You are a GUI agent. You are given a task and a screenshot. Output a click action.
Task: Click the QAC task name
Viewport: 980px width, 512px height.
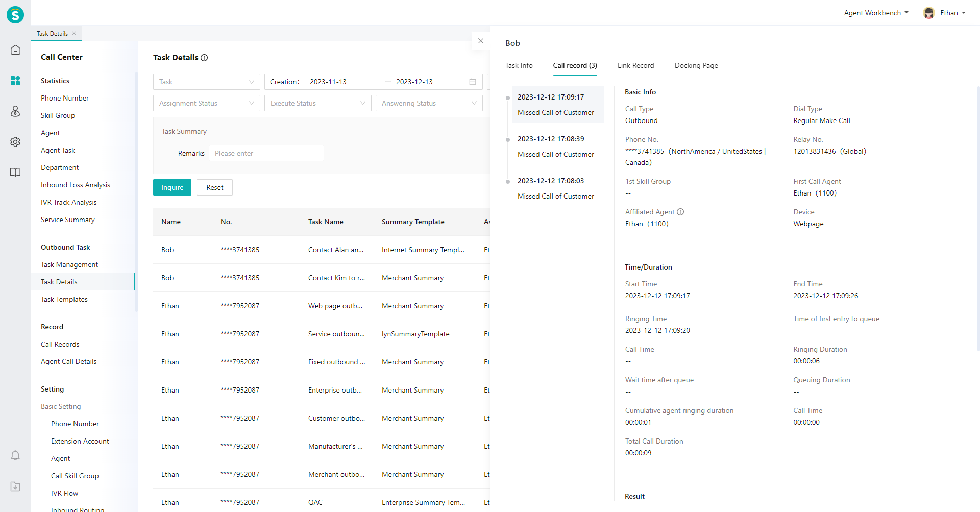click(315, 502)
